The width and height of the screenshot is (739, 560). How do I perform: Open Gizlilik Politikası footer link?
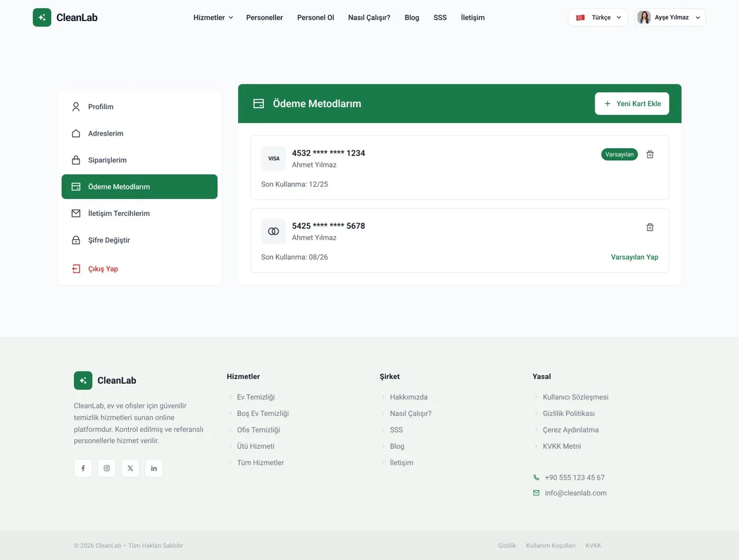point(569,413)
